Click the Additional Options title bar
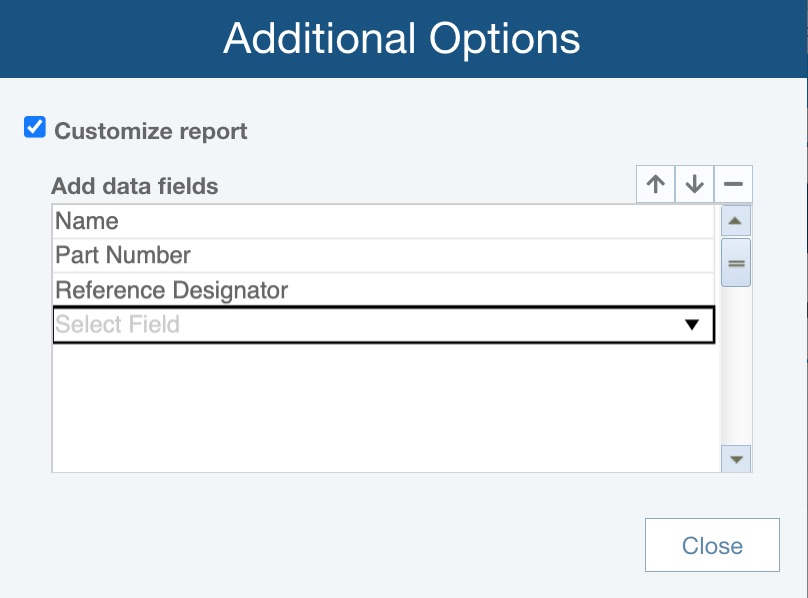Image resolution: width=808 pixels, height=598 pixels. click(x=402, y=39)
